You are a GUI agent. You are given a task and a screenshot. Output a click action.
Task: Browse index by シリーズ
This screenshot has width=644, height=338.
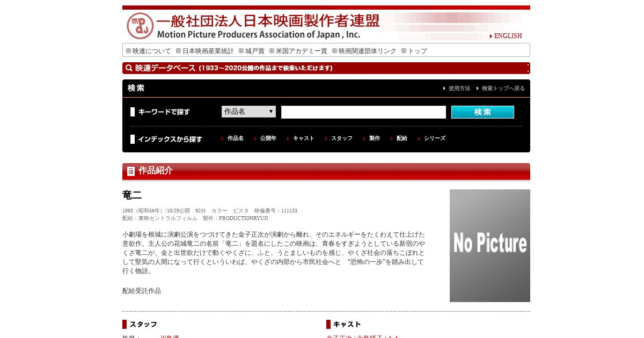[x=435, y=138]
